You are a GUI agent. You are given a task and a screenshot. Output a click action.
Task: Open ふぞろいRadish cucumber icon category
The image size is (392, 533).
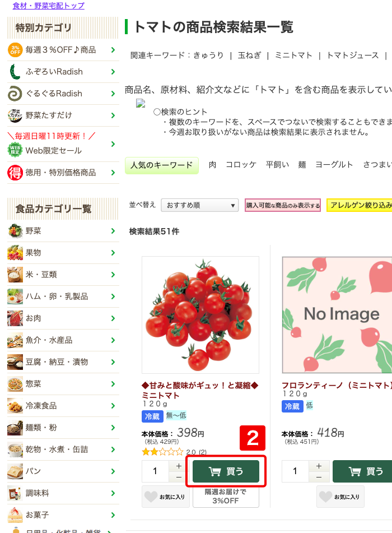coord(15,72)
